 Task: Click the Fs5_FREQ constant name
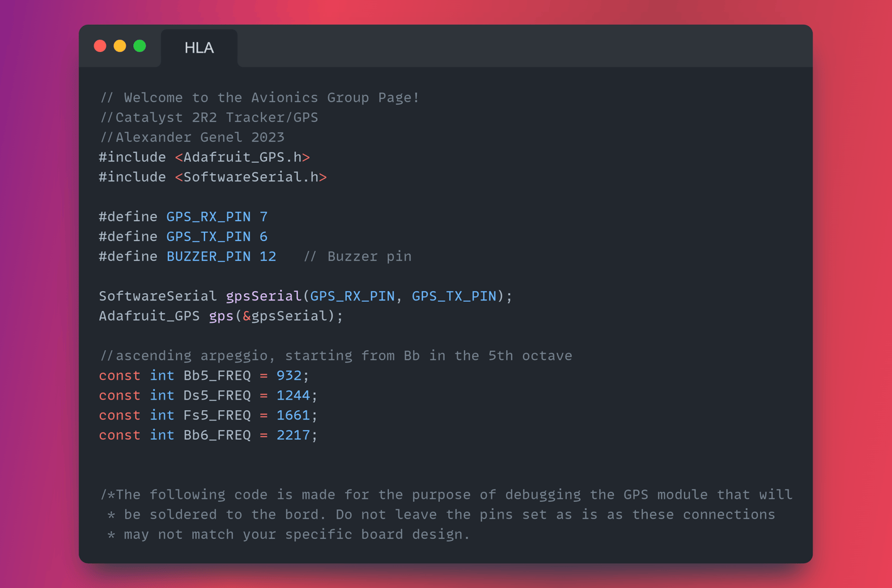217,415
